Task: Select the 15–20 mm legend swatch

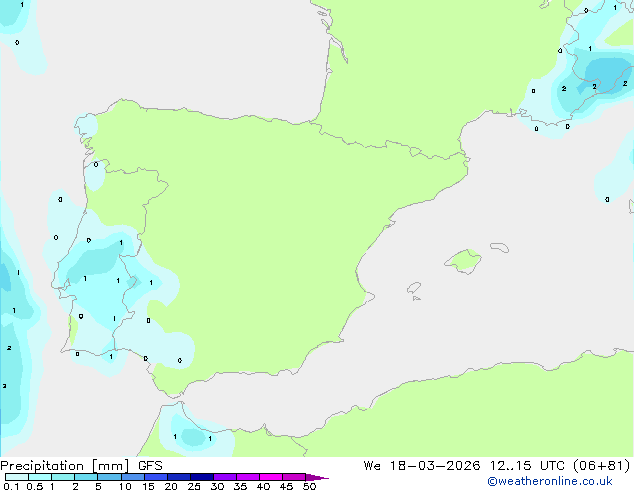Action: [x=156, y=477]
